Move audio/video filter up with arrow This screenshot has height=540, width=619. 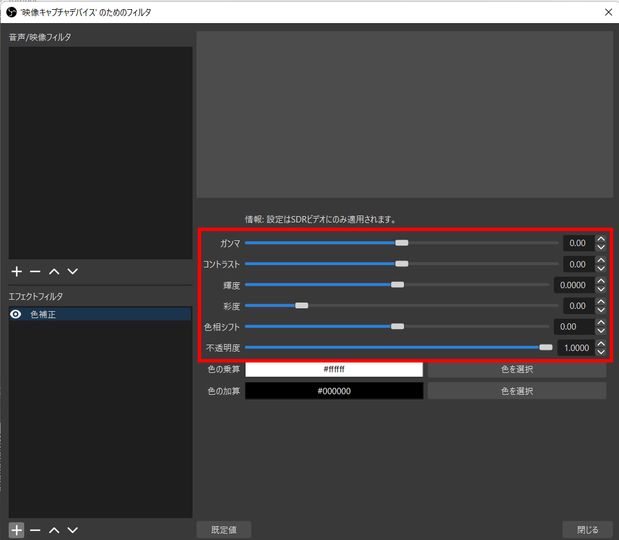54,271
